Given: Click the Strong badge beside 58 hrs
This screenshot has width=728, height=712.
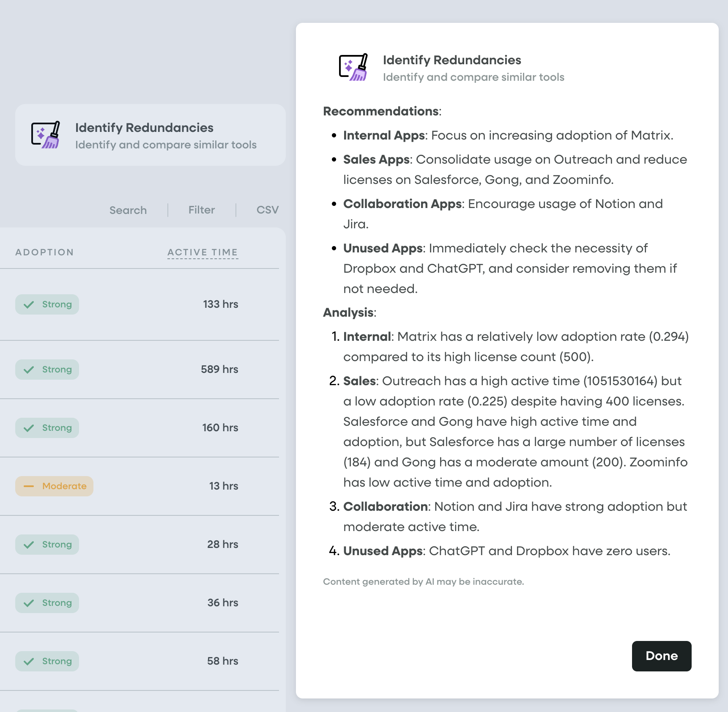Looking at the screenshot, I should (47, 661).
